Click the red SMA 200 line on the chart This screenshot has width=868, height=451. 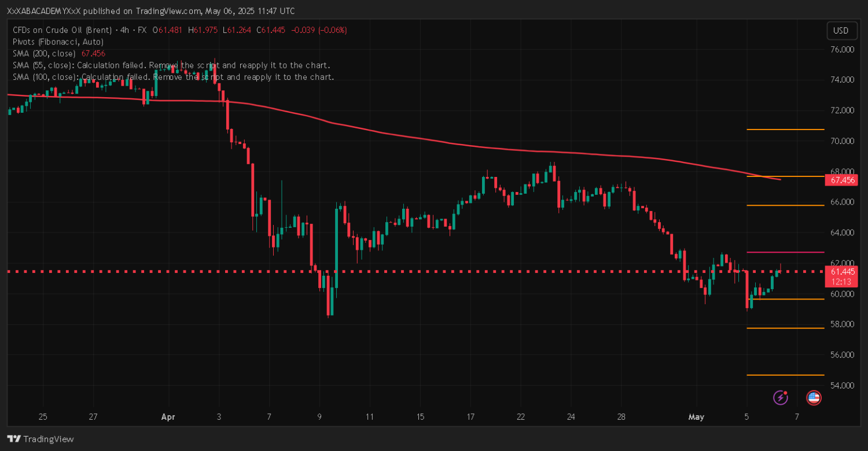pyautogui.click(x=405, y=136)
